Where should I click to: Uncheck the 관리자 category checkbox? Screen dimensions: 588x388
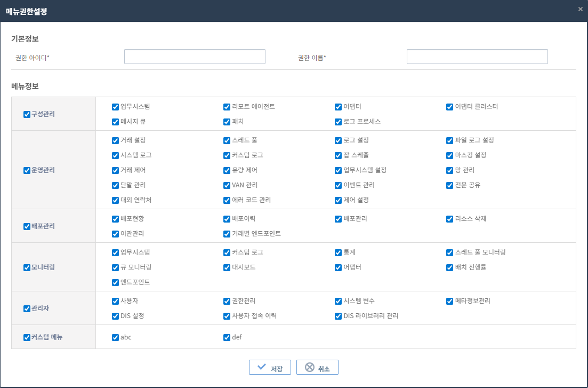(x=27, y=308)
